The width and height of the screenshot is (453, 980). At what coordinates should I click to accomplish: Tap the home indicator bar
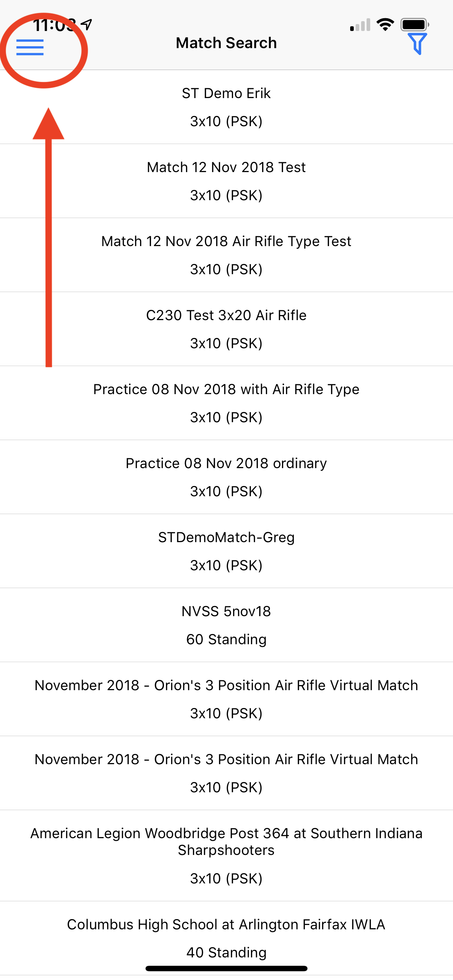coord(226,968)
